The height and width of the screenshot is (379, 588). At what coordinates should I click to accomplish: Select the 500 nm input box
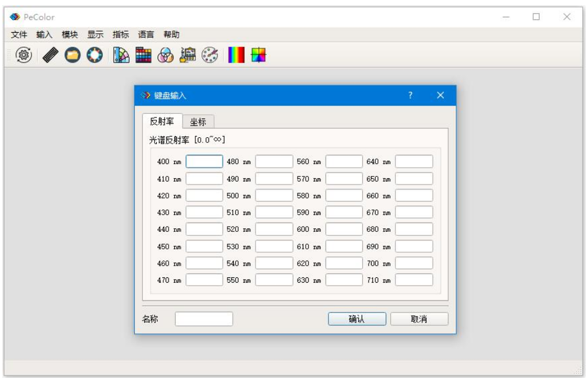tap(274, 196)
